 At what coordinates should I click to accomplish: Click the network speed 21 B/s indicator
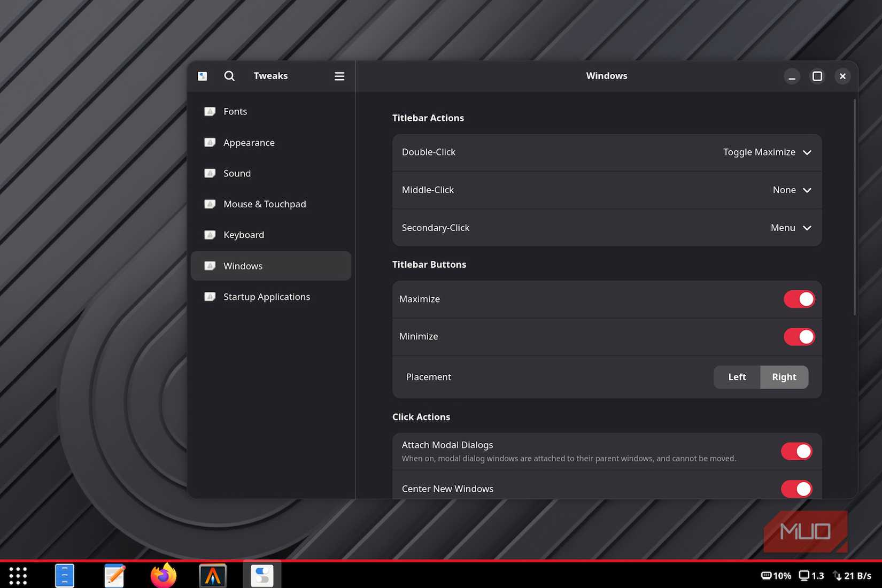click(x=852, y=576)
